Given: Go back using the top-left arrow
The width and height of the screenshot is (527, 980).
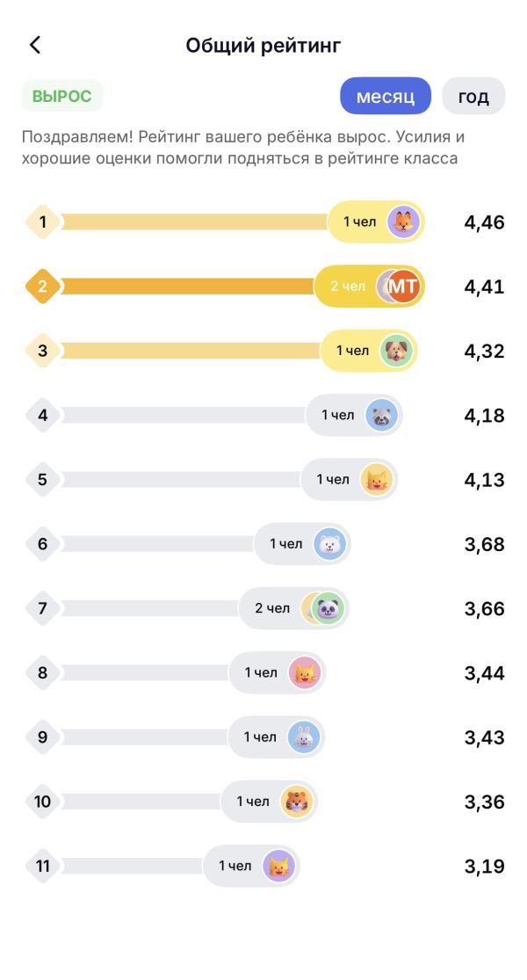Looking at the screenshot, I should 35,45.
